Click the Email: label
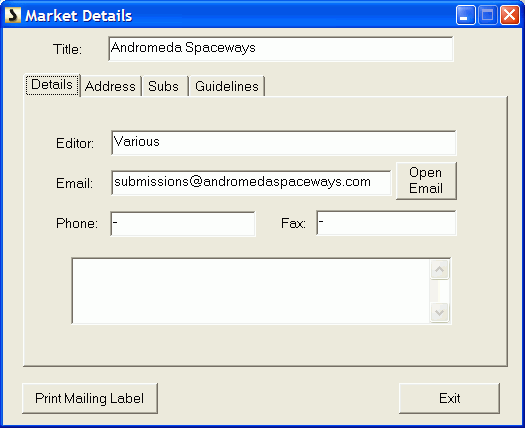Viewport: 525px width, 428px height. [74, 184]
